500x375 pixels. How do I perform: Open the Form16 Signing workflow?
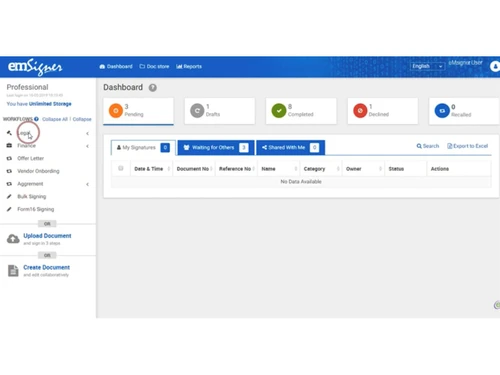point(36,209)
